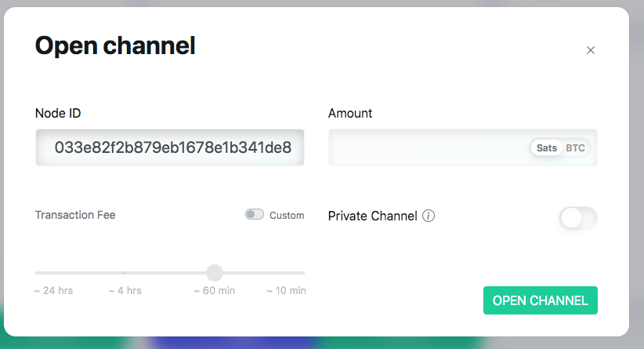Pick the ~ 10 min fee label

pyautogui.click(x=286, y=291)
